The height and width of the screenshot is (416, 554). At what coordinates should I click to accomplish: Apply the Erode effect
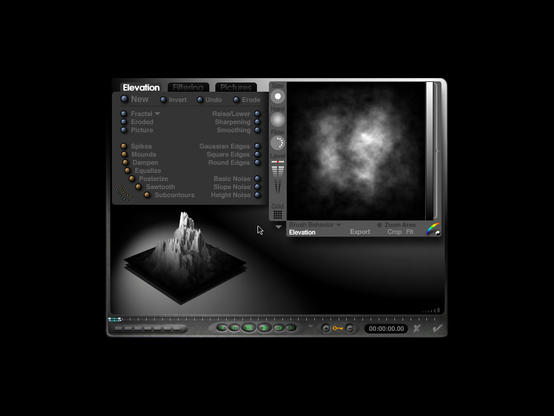point(236,100)
